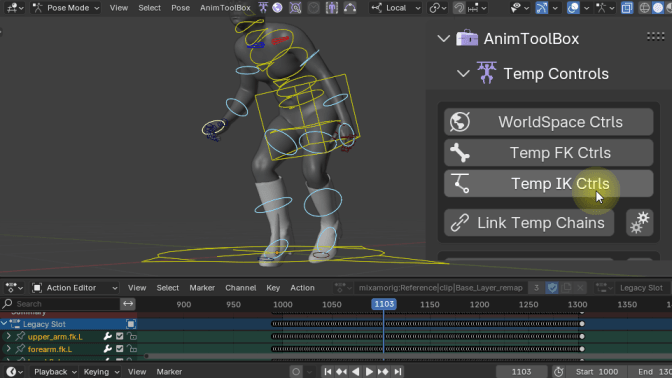Open the WorldSpace Ctrls tool
This screenshot has width=672, height=378.
tap(549, 122)
